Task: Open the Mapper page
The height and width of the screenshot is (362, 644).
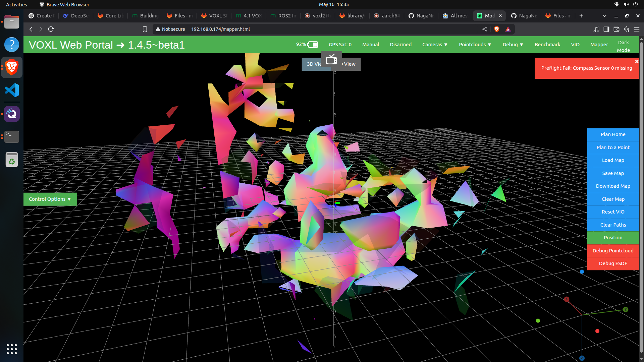Action: coord(599,45)
